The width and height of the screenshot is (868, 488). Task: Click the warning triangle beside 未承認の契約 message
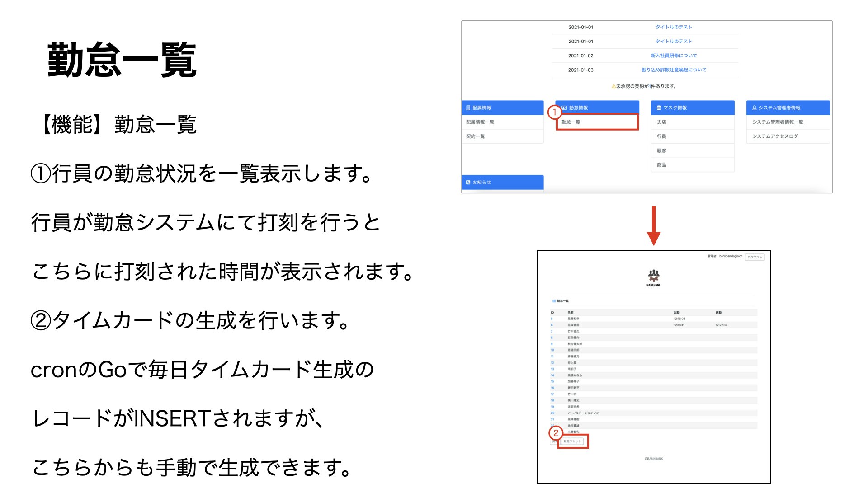click(613, 86)
